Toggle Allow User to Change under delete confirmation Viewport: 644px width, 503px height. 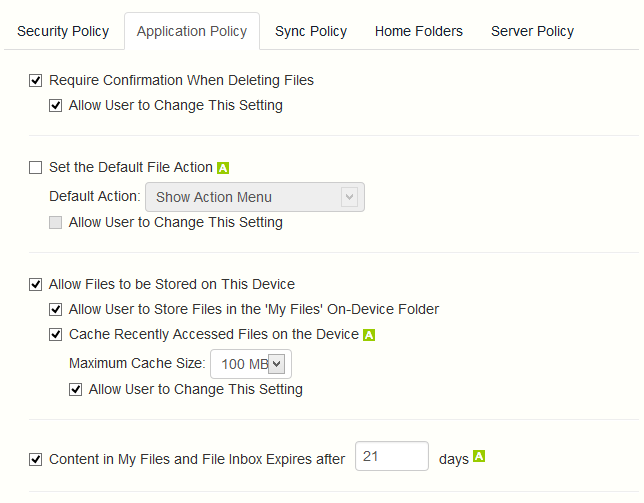[x=56, y=105]
